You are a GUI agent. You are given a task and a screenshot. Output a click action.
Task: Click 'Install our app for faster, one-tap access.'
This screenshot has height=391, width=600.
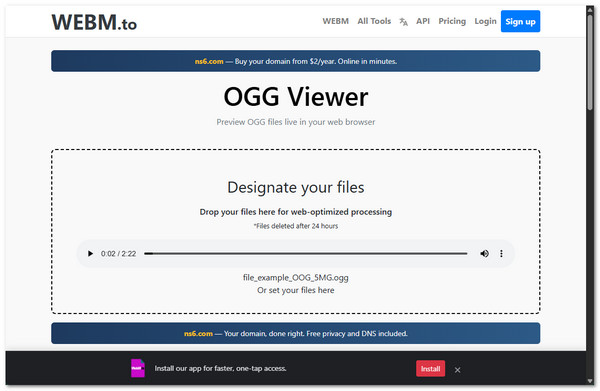point(220,368)
